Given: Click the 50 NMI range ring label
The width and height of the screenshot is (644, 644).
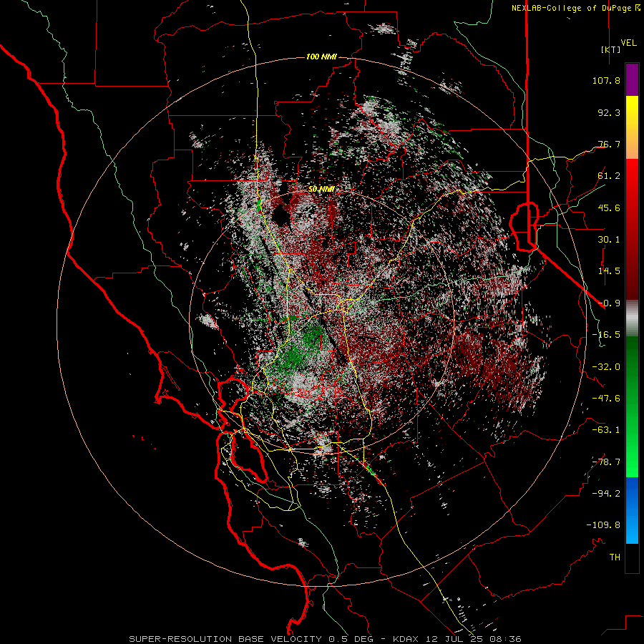Looking at the screenshot, I should coord(321,189).
